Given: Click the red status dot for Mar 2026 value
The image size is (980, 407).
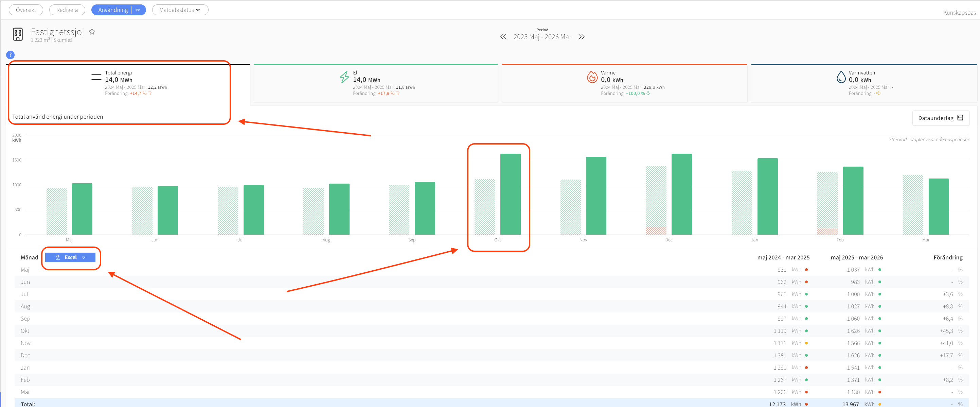Looking at the screenshot, I should point(880,392).
